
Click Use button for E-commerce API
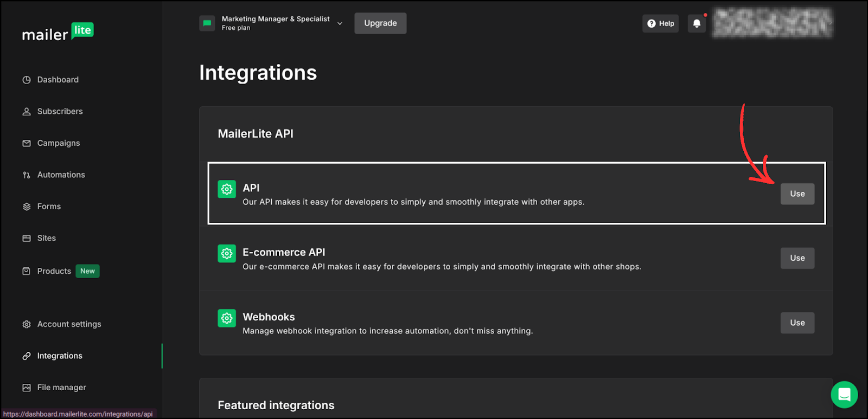797,259
